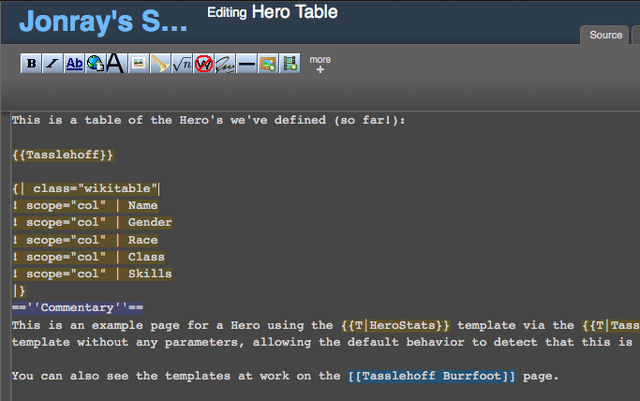The width and height of the screenshot is (640, 401).
Task: Click the 'Editing Hero Table' page heading
Action: 272,12
